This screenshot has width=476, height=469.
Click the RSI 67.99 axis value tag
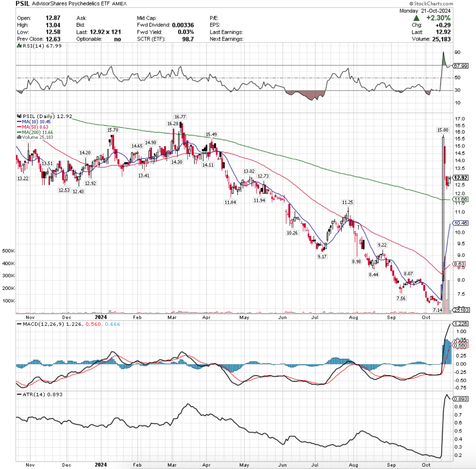click(x=460, y=66)
